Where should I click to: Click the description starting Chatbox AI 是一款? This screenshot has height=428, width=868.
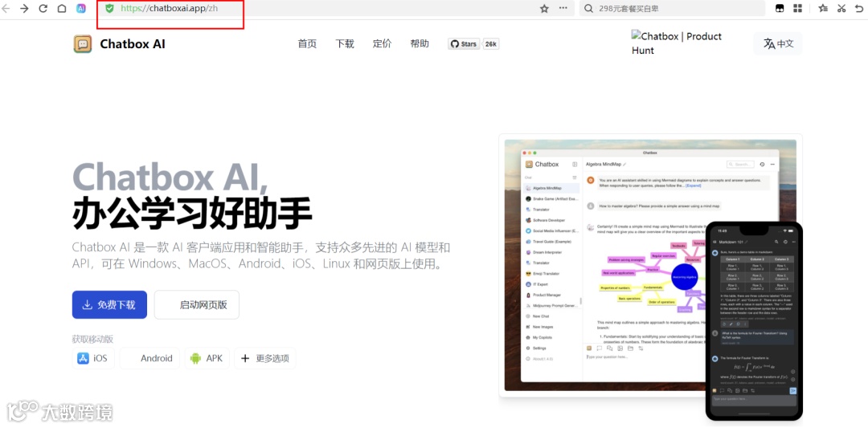261,255
